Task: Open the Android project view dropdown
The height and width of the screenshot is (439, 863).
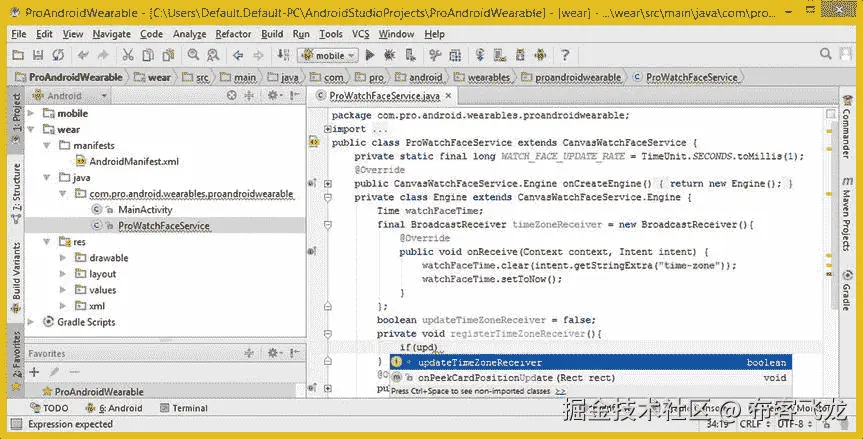Action: (x=69, y=96)
